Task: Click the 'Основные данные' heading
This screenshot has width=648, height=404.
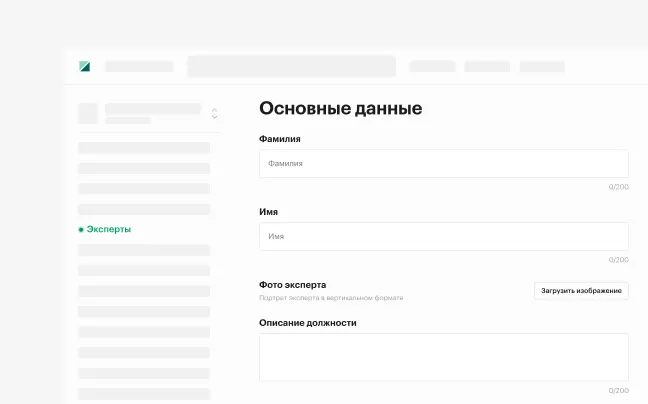Action: click(x=341, y=108)
